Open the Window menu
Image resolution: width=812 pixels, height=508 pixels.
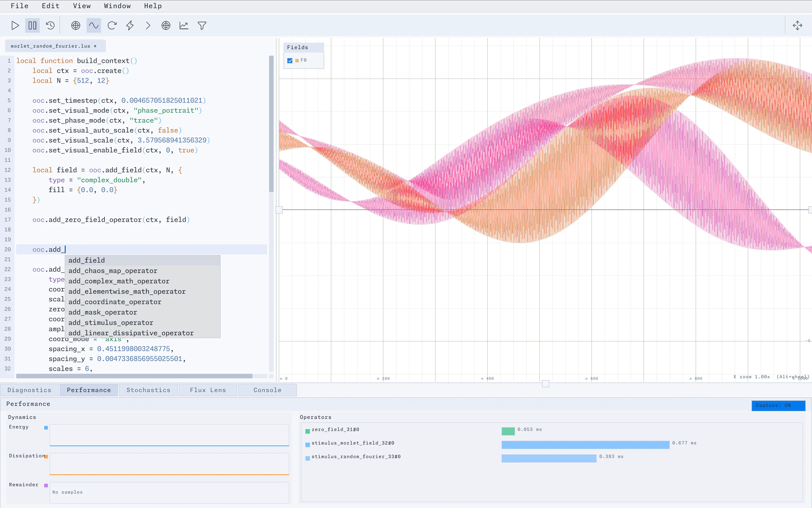(x=117, y=6)
